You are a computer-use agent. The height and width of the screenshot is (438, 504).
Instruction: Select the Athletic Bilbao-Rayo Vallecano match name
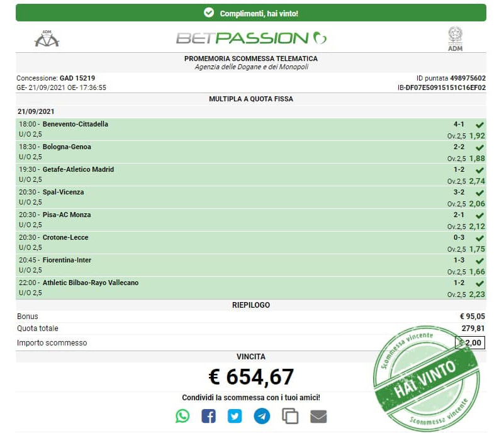tap(91, 283)
